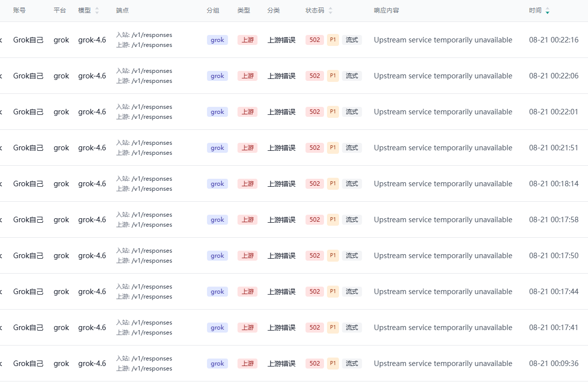Click the 平台 column header
588x388 pixels.
[59, 10]
